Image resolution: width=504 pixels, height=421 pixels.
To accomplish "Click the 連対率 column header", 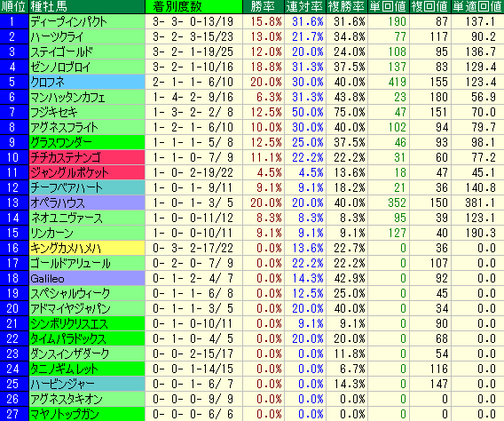I will point(305,6).
